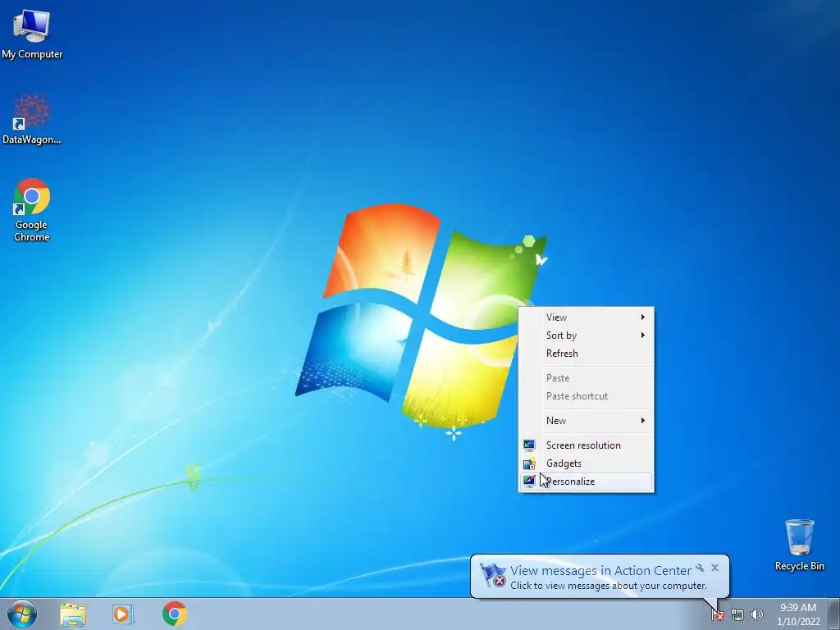Select the My Computer desktop icon

coord(32,34)
